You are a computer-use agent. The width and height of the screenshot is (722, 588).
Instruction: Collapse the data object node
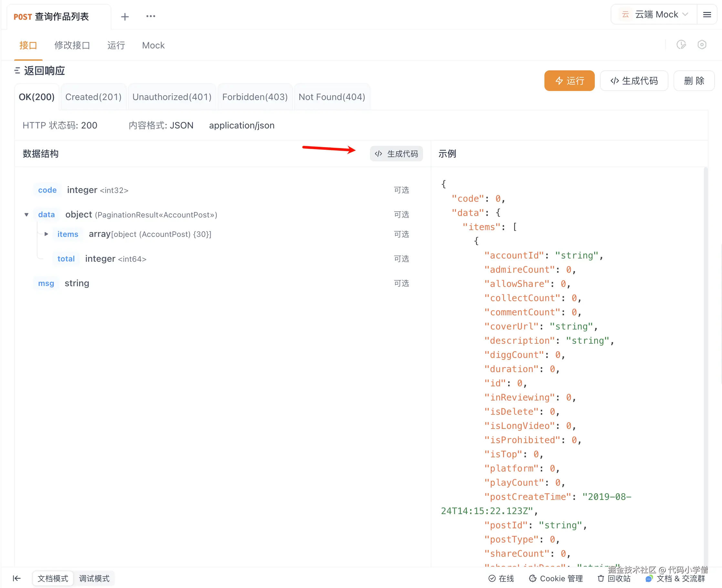[x=26, y=214]
